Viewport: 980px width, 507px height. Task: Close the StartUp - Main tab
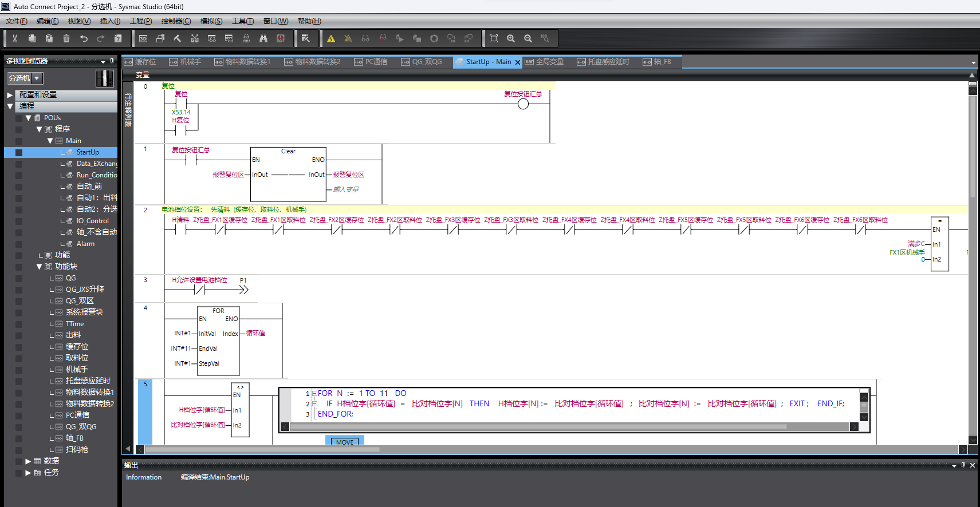pos(518,62)
